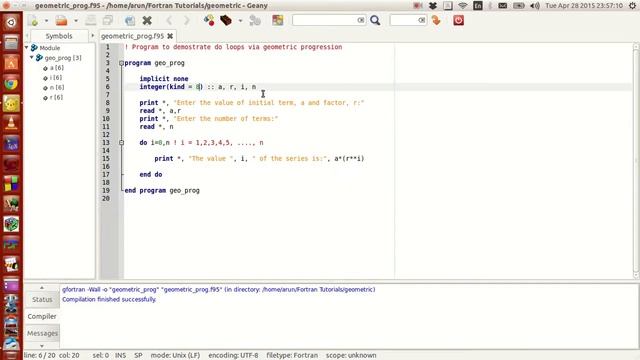Click the Compile toolbar icon
The image size is (640, 360).
[x=209, y=20]
